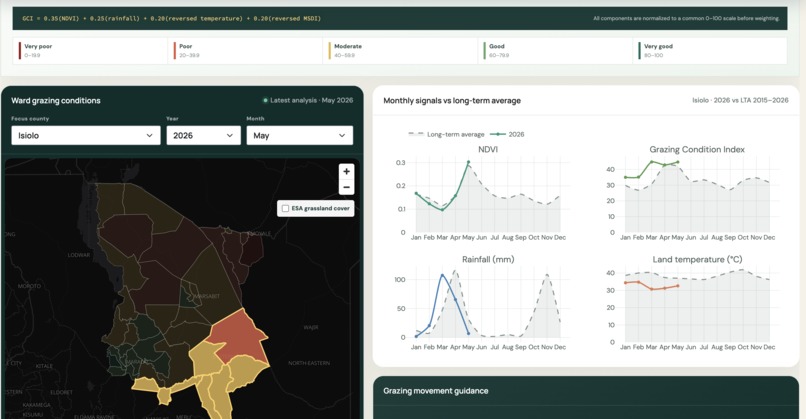This screenshot has width=806, height=419.
Task: Click the Land temperature (°C) chart title
Action: tap(697, 259)
